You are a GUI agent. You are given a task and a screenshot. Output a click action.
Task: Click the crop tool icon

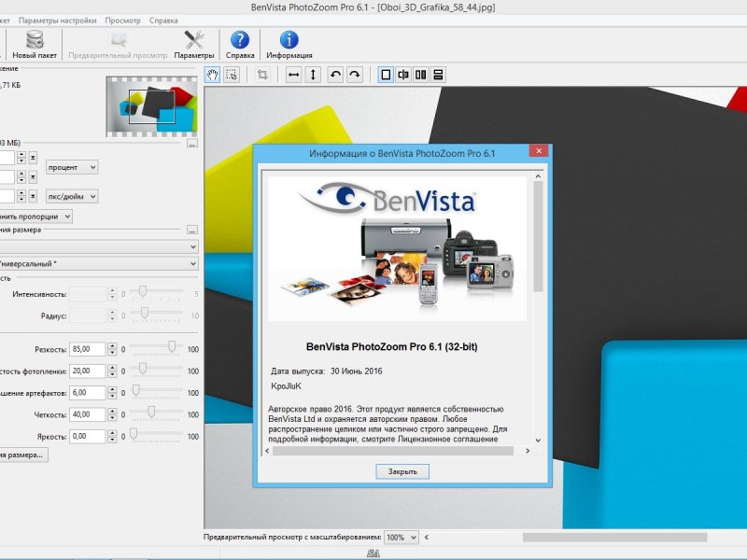262,75
